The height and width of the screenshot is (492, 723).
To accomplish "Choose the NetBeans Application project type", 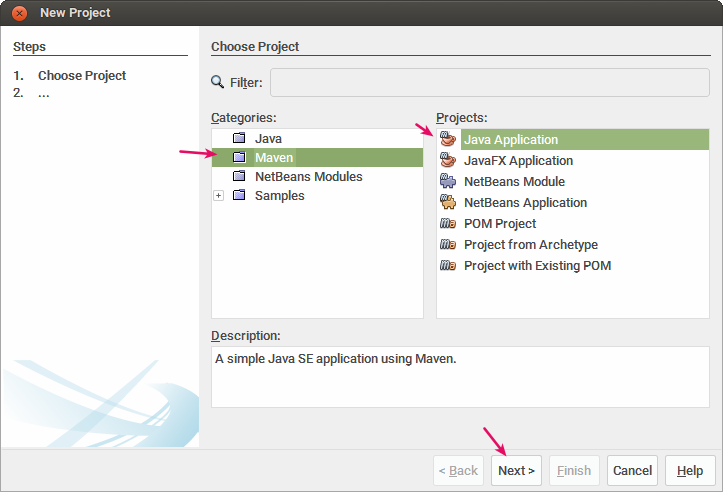I will click(x=525, y=202).
